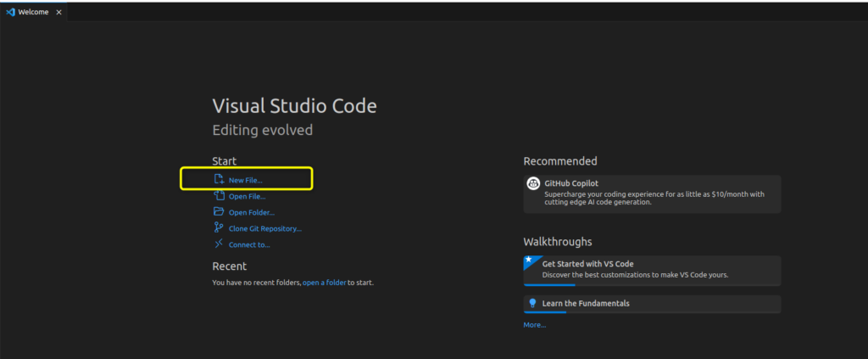Click the Open File icon
868x359 pixels.
219,196
